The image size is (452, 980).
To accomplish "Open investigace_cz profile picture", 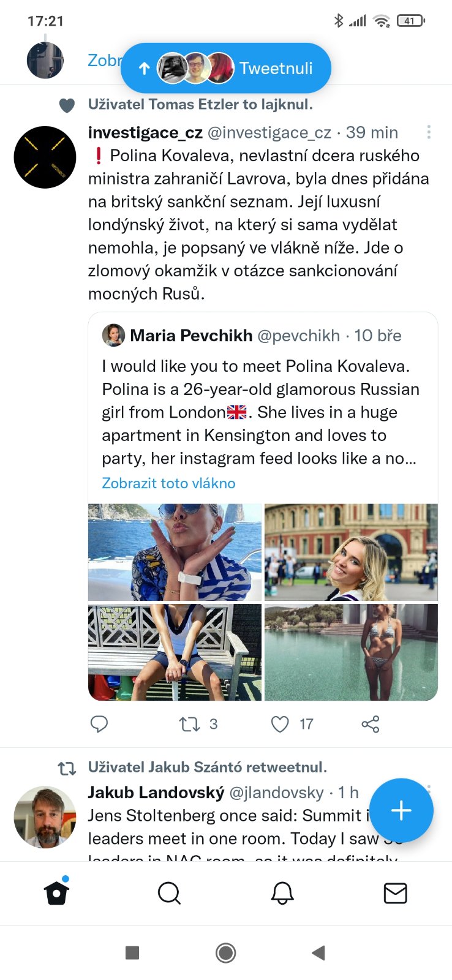I will coord(45,157).
